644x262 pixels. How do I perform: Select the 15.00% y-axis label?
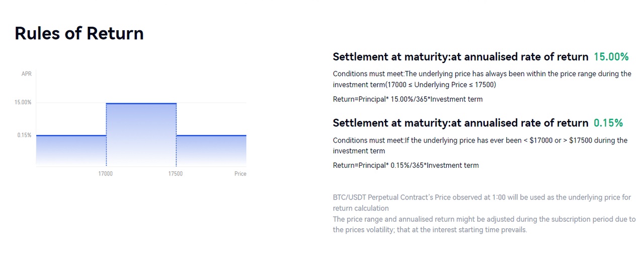pyautogui.click(x=23, y=102)
